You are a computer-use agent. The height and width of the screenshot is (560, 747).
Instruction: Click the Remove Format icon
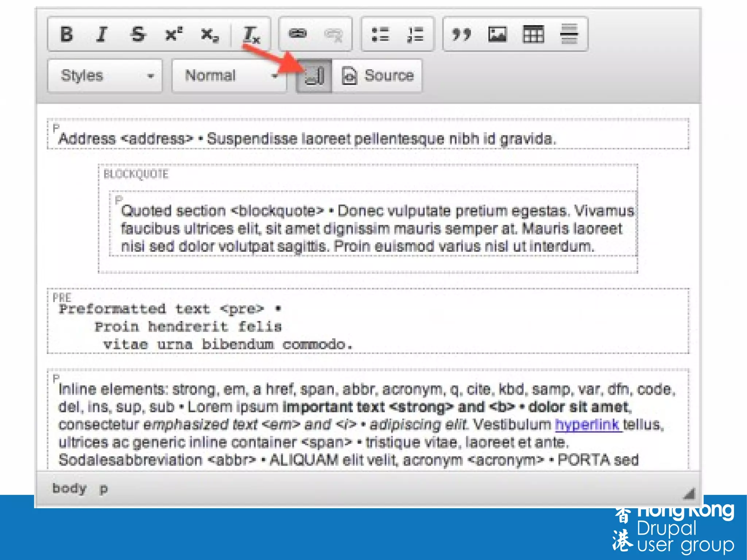(x=251, y=35)
